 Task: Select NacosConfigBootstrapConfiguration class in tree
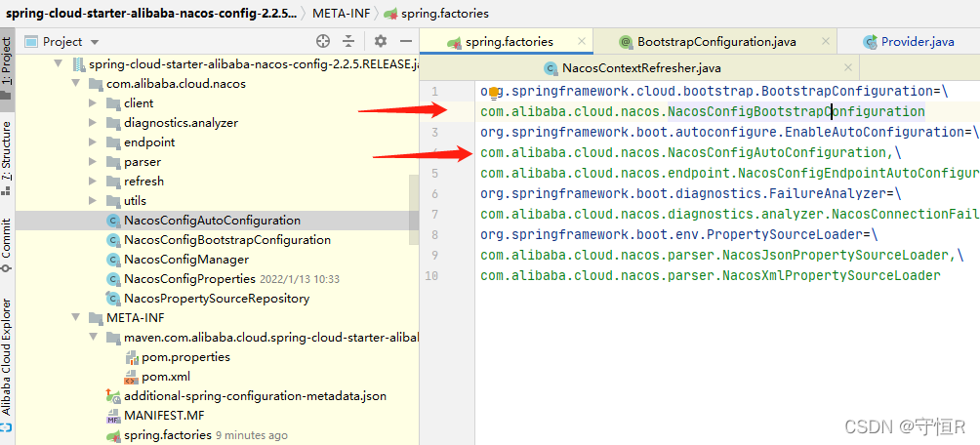pos(226,240)
